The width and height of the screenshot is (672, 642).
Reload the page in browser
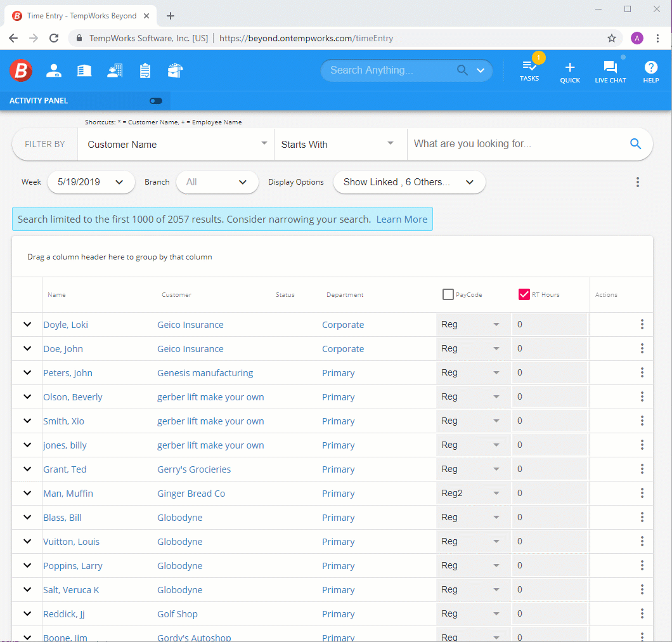click(x=54, y=38)
